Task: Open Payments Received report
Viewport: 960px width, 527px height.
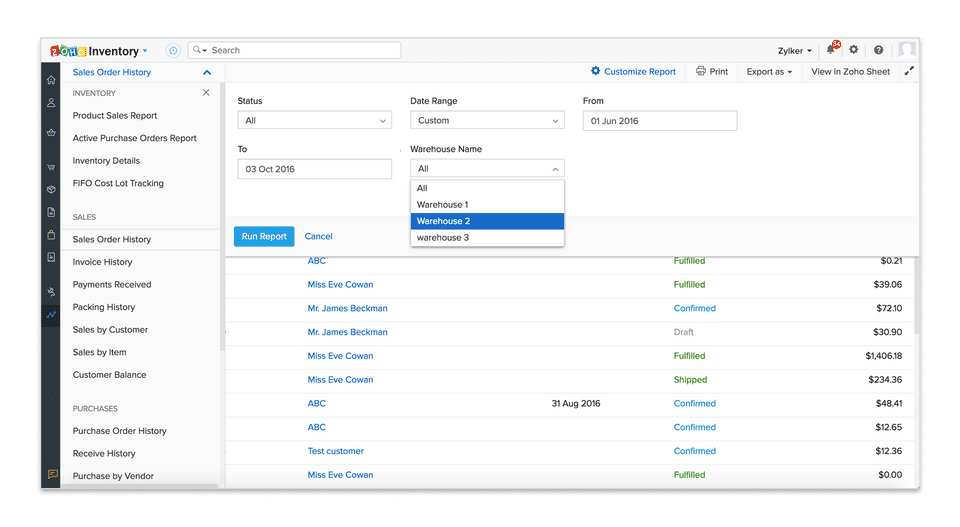Action: [x=112, y=285]
